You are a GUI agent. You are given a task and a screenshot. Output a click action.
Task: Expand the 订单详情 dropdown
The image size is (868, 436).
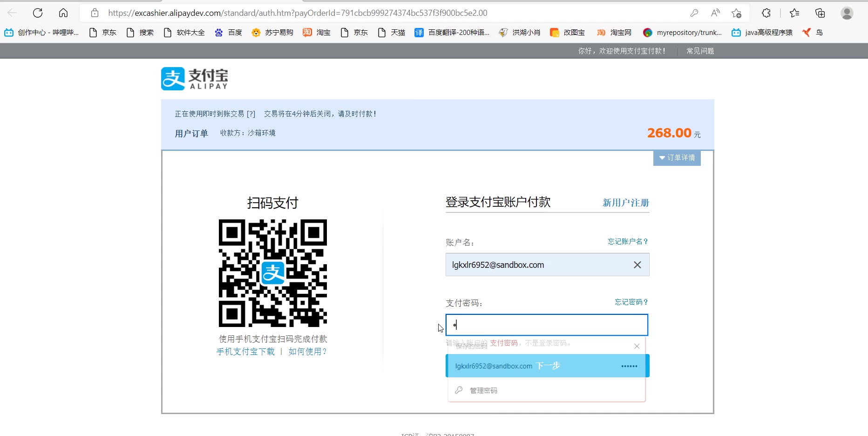[x=677, y=158]
